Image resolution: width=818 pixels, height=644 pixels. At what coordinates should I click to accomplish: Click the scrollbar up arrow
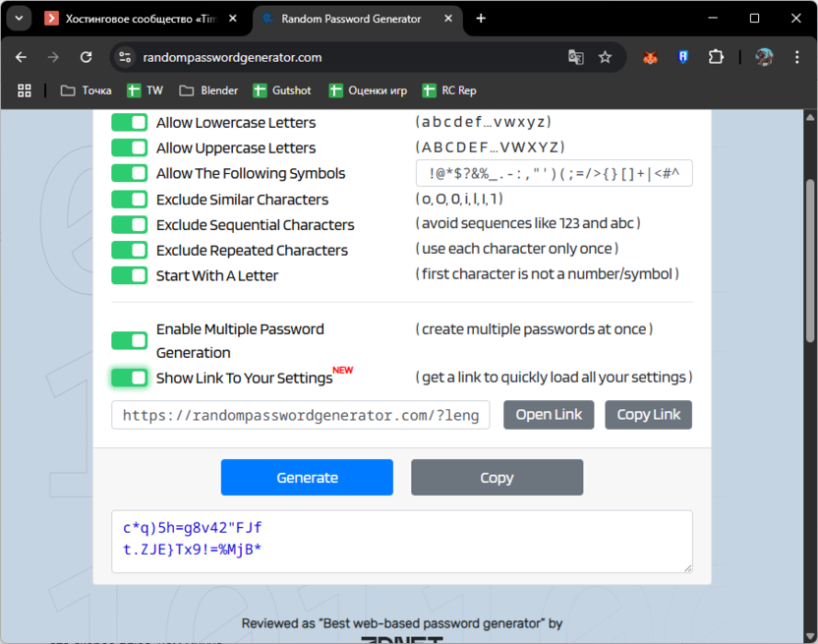pyautogui.click(x=810, y=117)
